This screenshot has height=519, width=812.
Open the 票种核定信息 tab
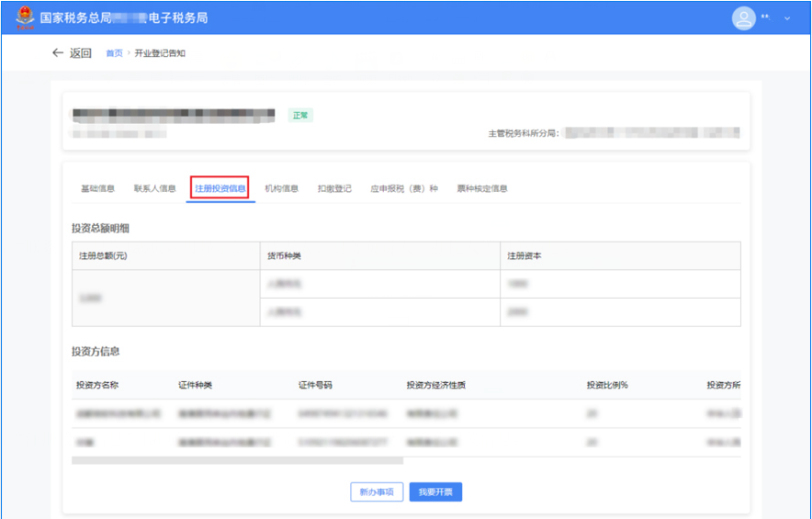pos(482,188)
